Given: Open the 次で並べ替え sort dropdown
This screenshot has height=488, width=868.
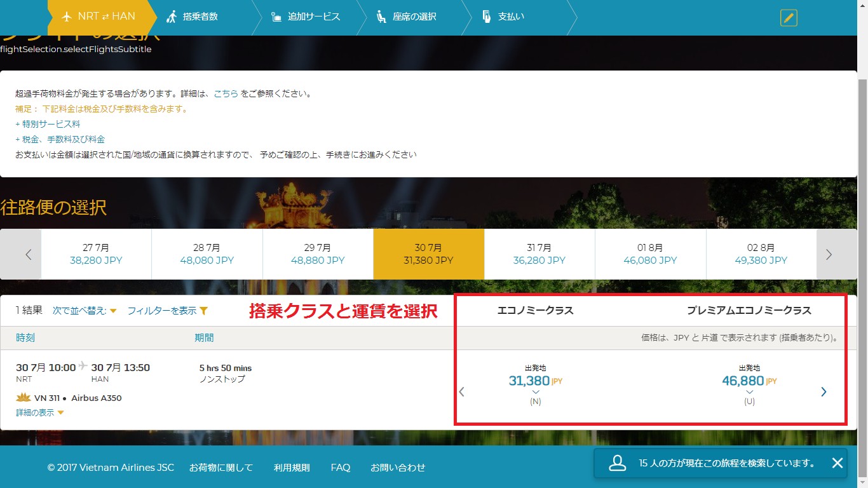Looking at the screenshot, I should point(85,311).
